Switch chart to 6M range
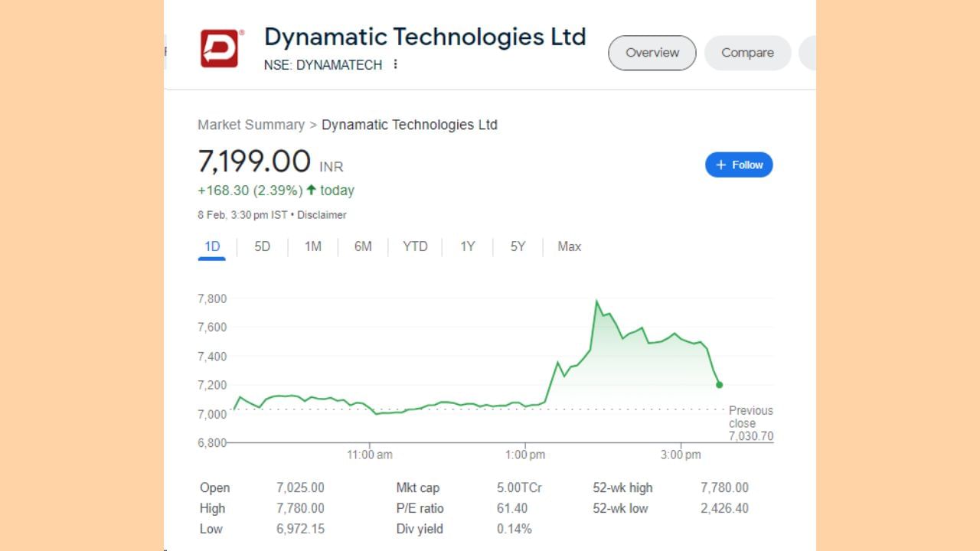 (x=363, y=246)
